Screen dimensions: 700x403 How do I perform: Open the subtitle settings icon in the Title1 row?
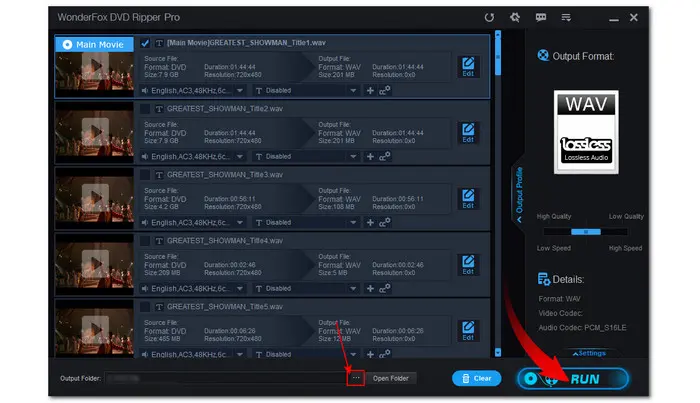384,91
